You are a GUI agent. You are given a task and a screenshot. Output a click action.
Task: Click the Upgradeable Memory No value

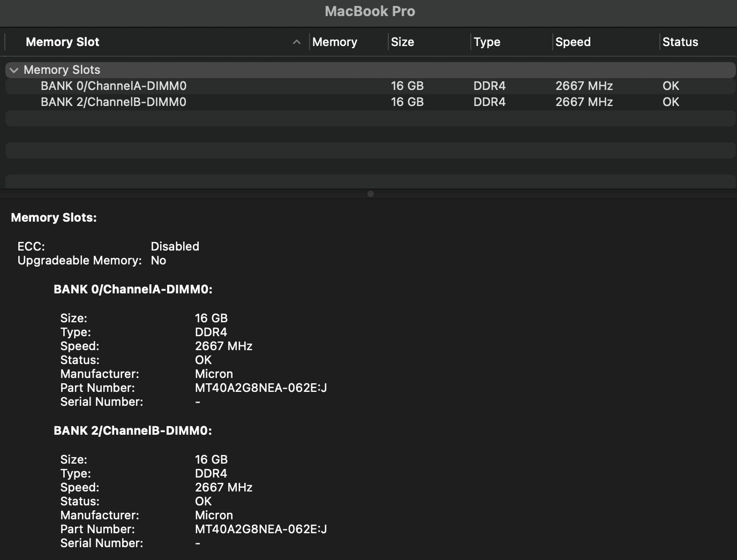pos(159,260)
